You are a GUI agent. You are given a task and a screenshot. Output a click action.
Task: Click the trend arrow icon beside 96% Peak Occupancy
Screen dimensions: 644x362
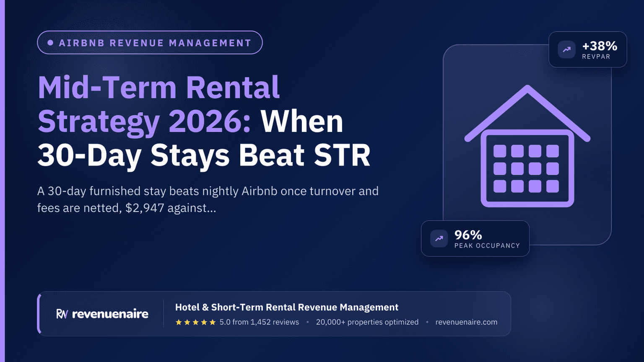pyautogui.click(x=439, y=238)
